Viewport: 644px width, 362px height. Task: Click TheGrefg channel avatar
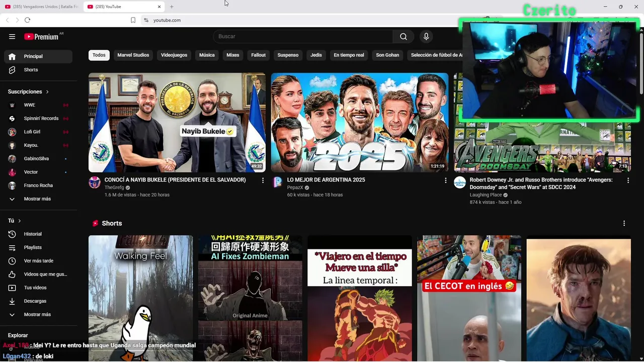[95, 183]
